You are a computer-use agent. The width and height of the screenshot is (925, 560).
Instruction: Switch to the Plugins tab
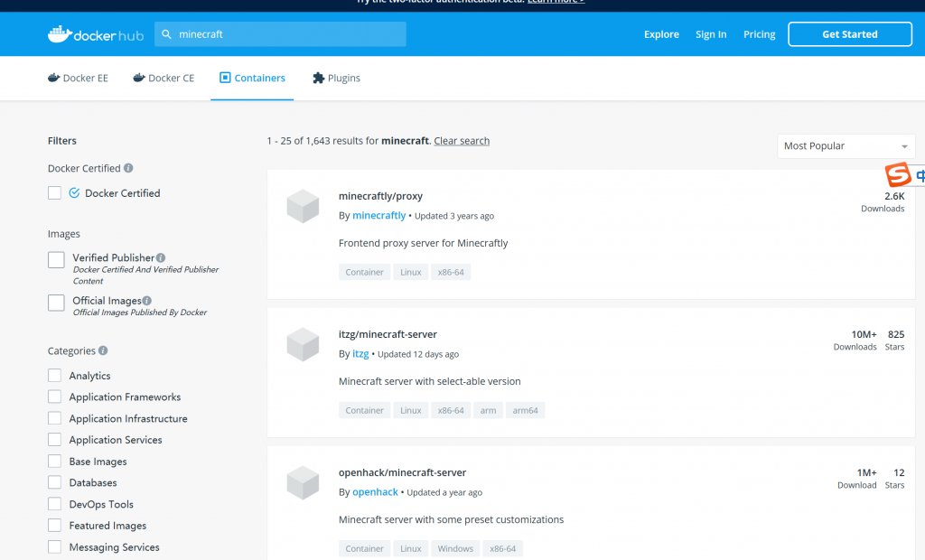click(336, 79)
